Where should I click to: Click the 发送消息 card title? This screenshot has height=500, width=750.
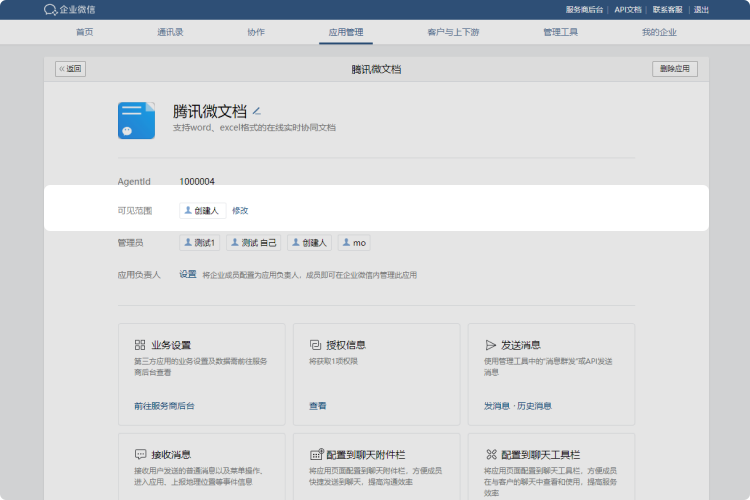pos(521,345)
